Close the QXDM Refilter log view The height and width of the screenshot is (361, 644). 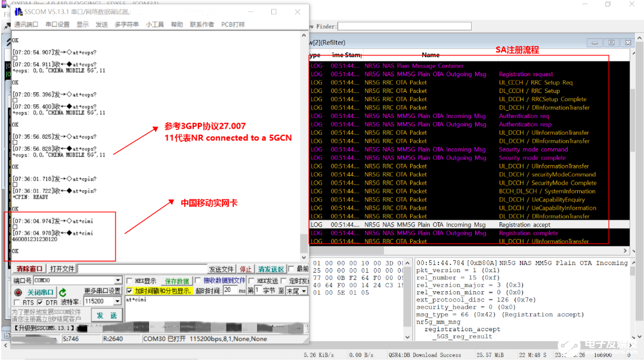628,43
